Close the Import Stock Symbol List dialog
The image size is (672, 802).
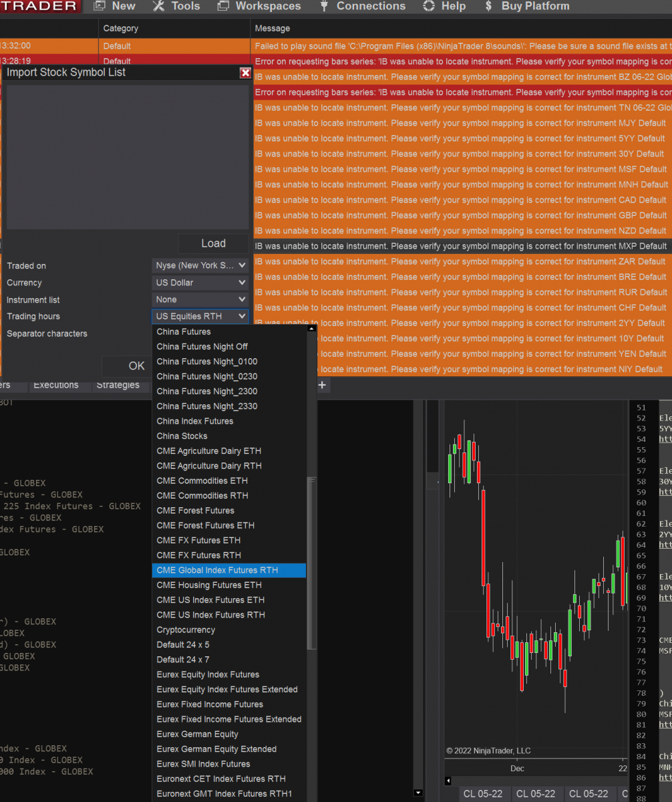[x=245, y=73]
